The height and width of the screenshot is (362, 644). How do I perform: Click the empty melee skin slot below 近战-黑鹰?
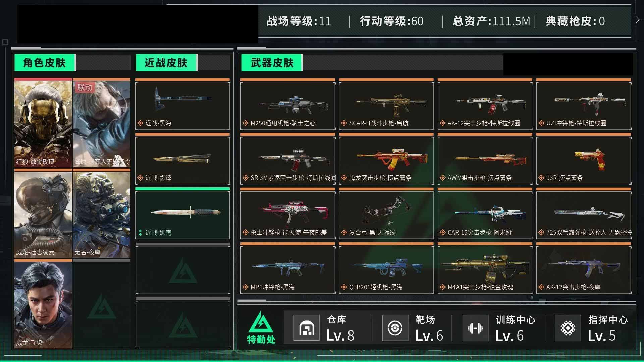tap(183, 269)
